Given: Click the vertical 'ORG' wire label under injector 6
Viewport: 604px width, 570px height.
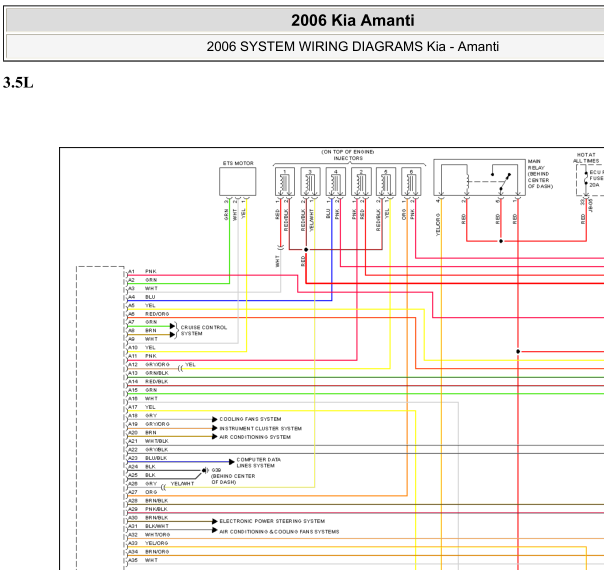Looking at the screenshot, I should pos(404,214).
